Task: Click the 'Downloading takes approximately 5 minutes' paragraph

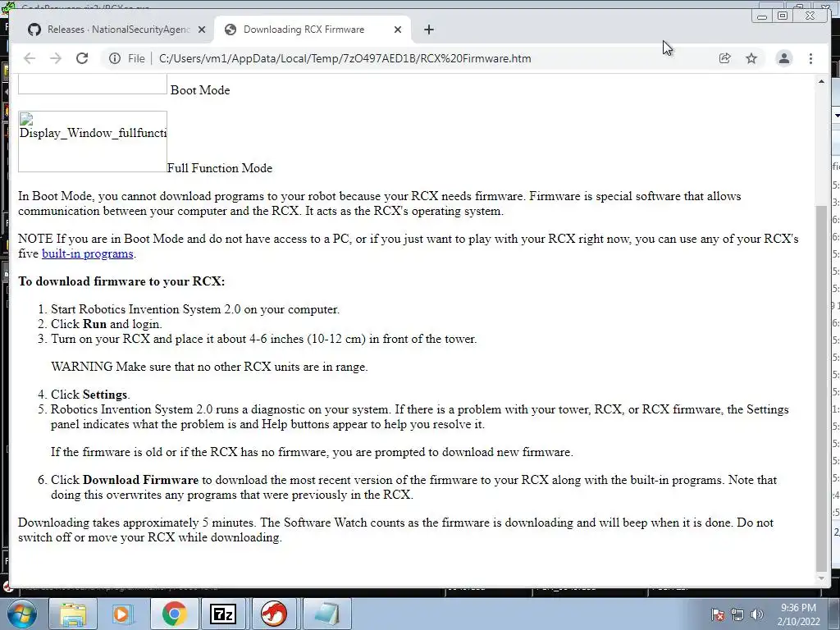Action: (395, 530)
